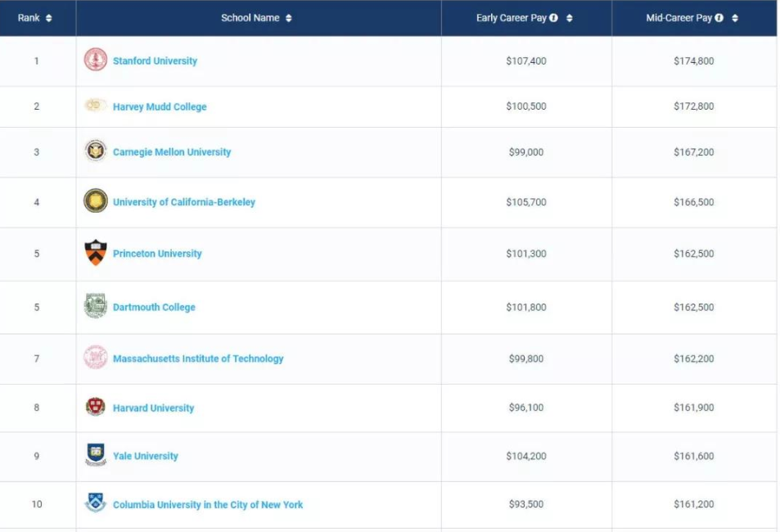Click the Mid-Career Pay header label
This screenshot has height=532, width=780.
point(679,18)
